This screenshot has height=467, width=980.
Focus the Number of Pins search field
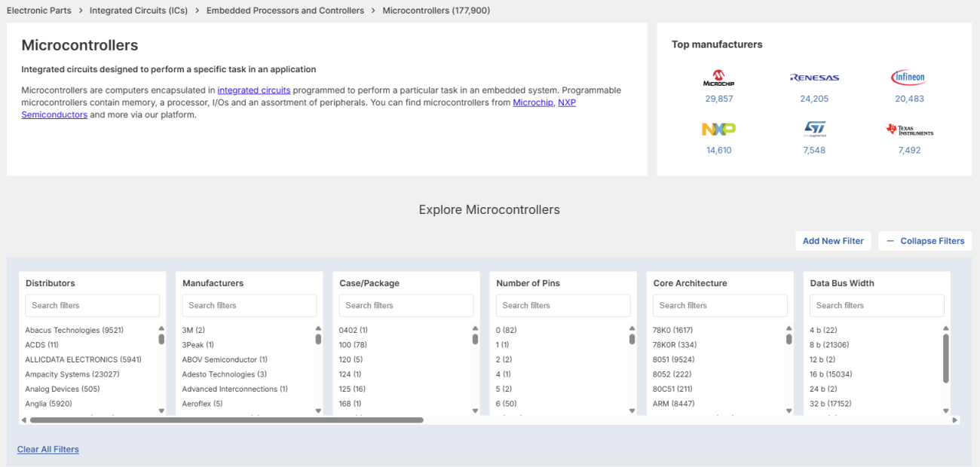click(563, 305)
